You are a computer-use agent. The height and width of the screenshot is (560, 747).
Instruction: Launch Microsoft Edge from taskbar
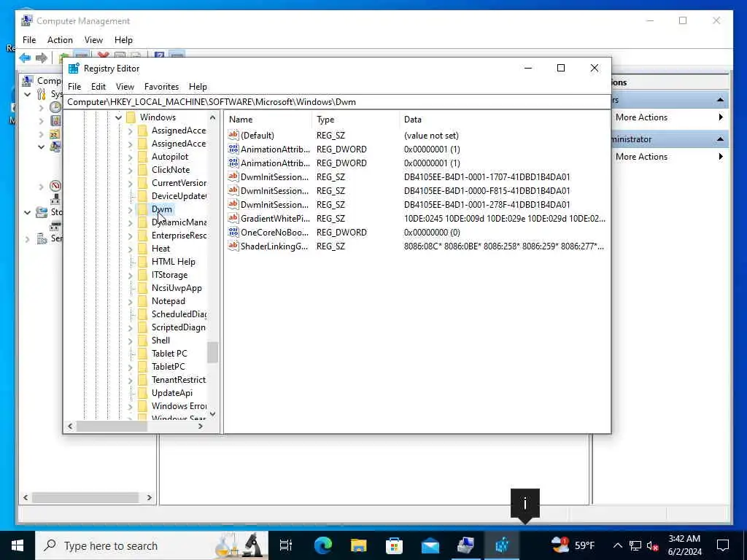click(322, 545)
